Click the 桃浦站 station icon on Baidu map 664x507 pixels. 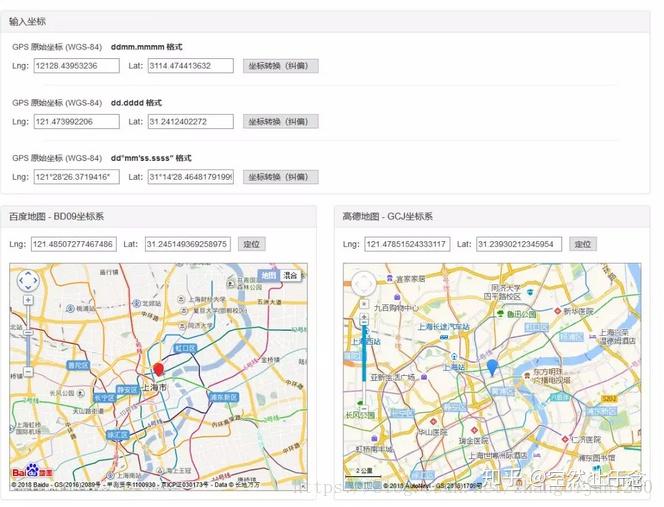(x=70, y=308)
